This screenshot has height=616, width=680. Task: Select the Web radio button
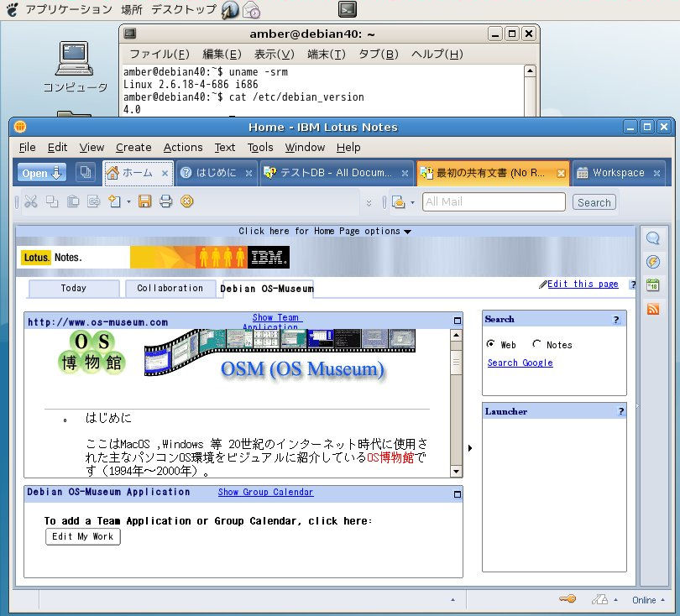point(490,344)
